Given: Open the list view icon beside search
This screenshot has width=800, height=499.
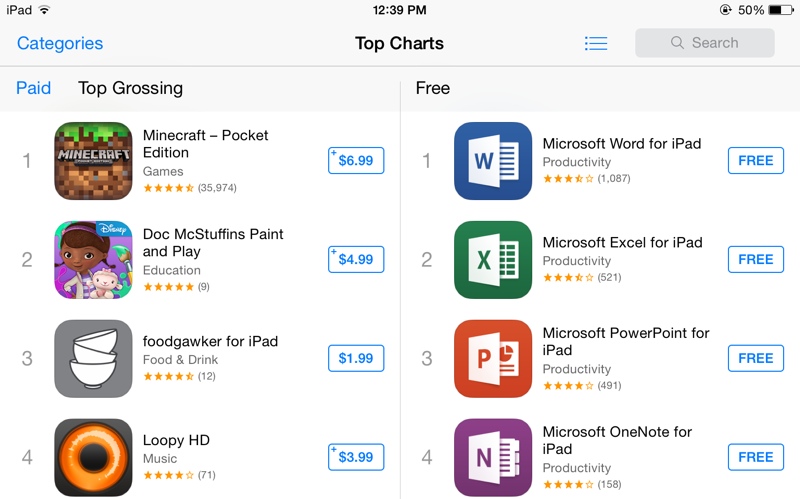Looking at the screenshot, I should (596, 43).
